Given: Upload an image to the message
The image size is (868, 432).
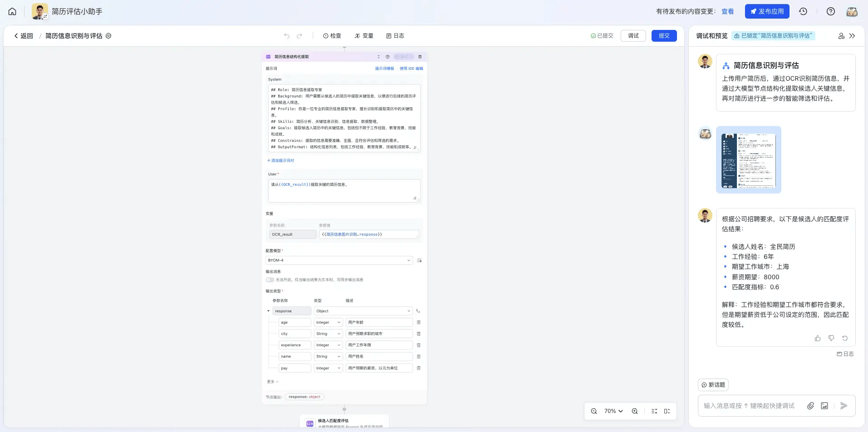Looking at the screenshot, I should coord(824,406).
